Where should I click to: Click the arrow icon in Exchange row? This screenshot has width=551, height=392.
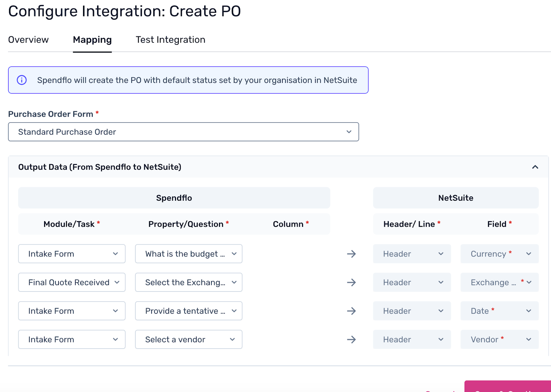pos(351,283)
